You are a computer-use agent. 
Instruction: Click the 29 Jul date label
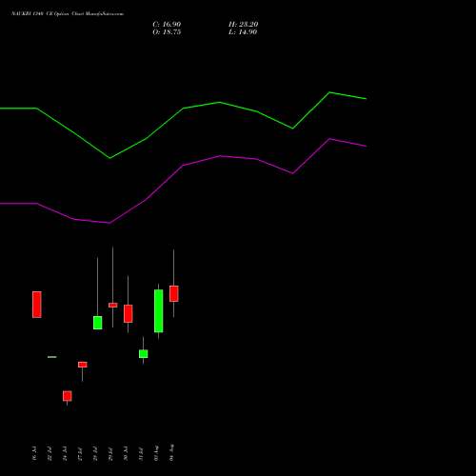pyautogui.click(x=110, y=453)
